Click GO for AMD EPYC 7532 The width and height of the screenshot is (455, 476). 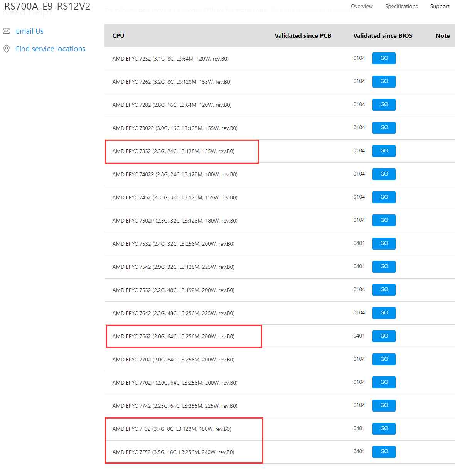click(x=384, y=243)
